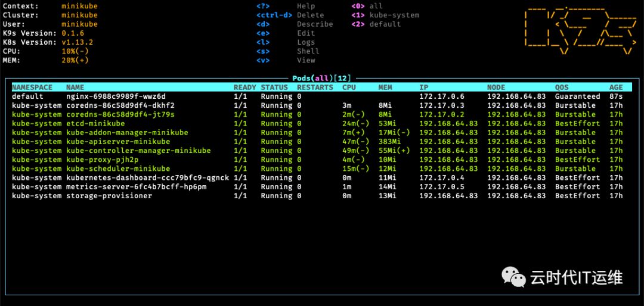The image size is (644, 306).
Task: Click the CPU column header
Action: (349, 88)
